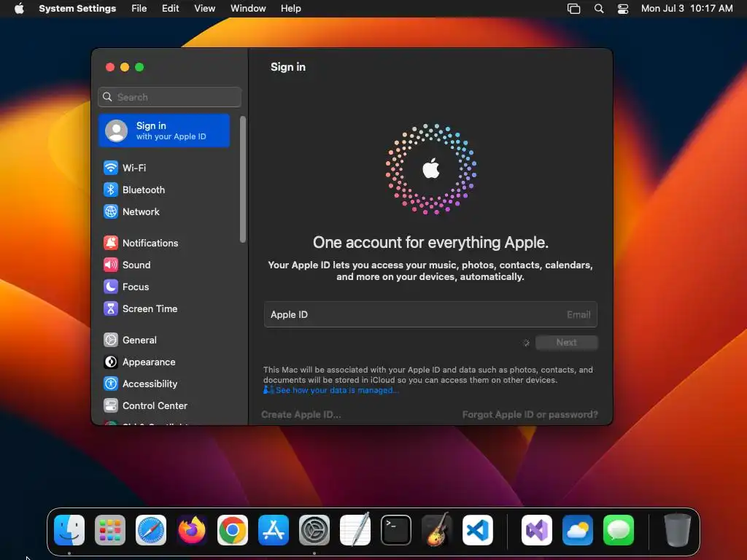Select the Sound speaker icon
This screenshot has height=560, width=747.
(111, 265)
